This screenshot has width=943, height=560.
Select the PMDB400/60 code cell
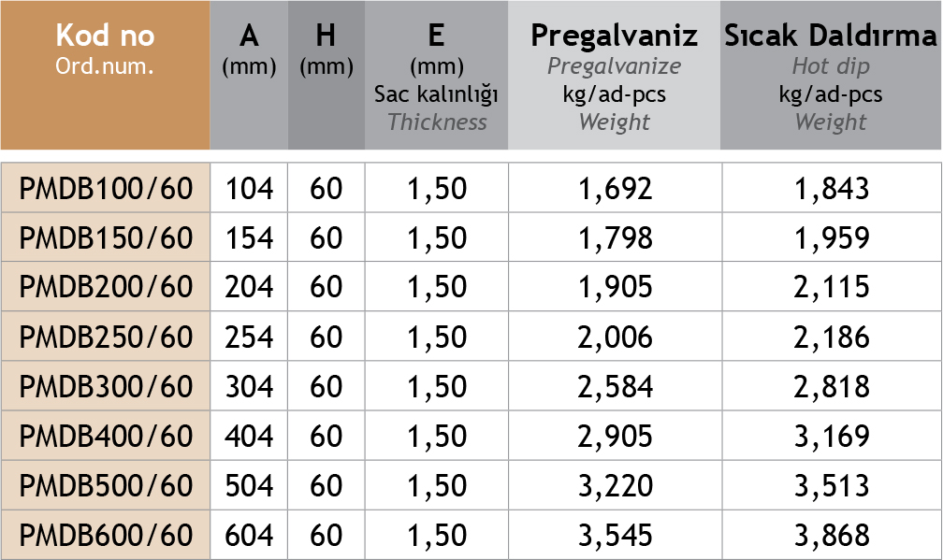(x=106, y=436)
